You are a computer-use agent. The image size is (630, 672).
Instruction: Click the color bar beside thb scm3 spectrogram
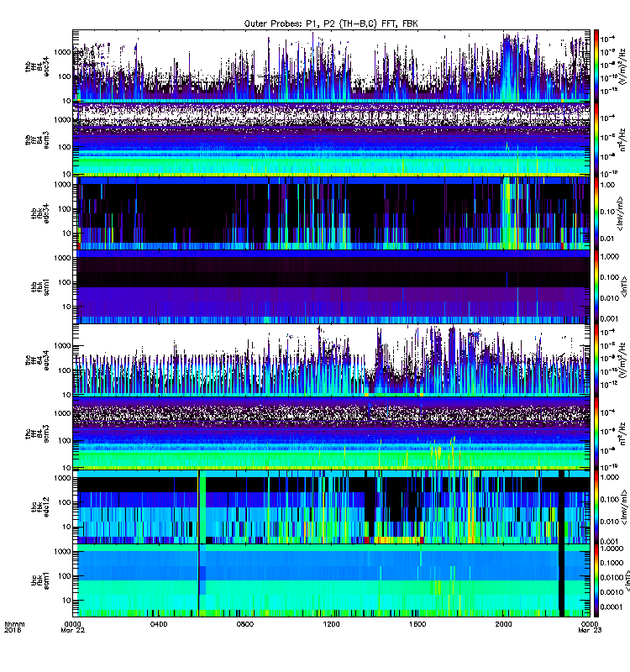596,140
